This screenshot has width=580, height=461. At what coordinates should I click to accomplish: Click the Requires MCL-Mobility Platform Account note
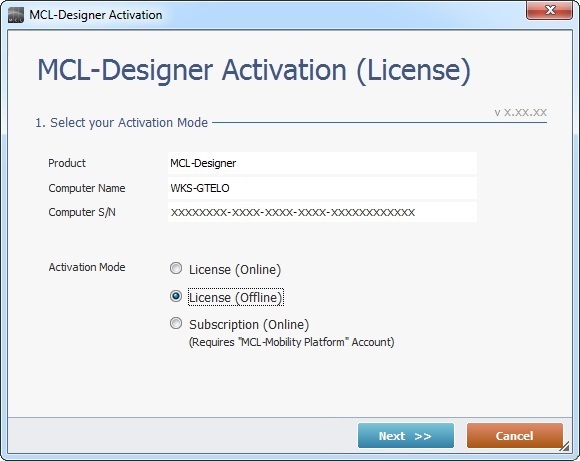[291, 342]
